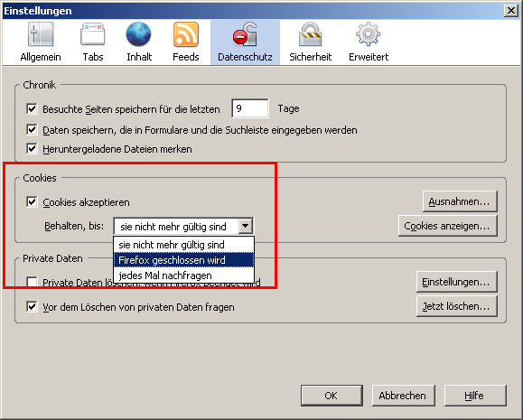The width and height of the screenshot is (523, 420).
Task: Click the Ausnahmen button
Action: click(x=460, y=201)
